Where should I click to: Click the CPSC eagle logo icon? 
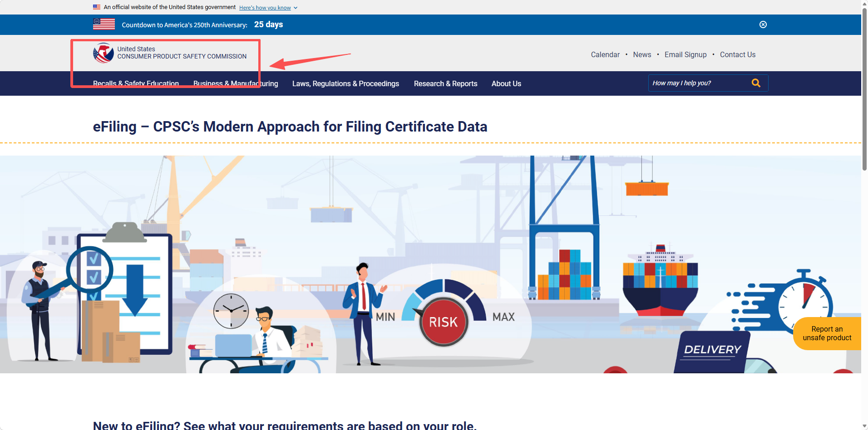pos(104,53)
